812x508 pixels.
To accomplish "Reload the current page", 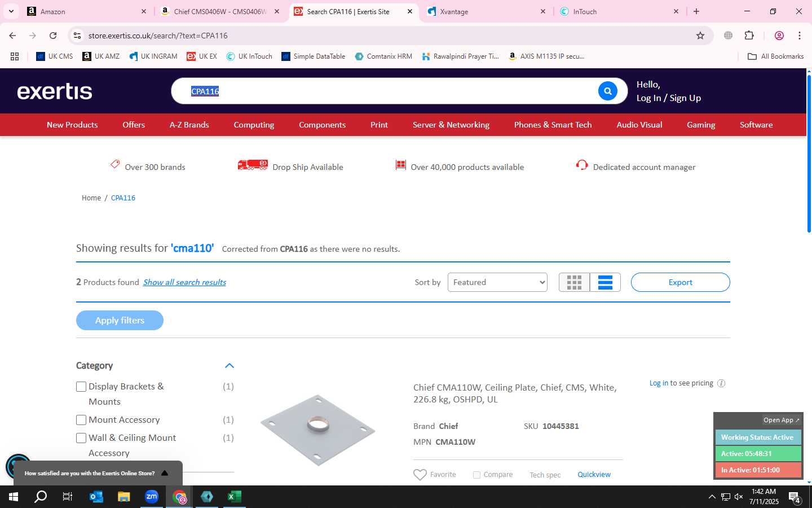I will (53, 36).
